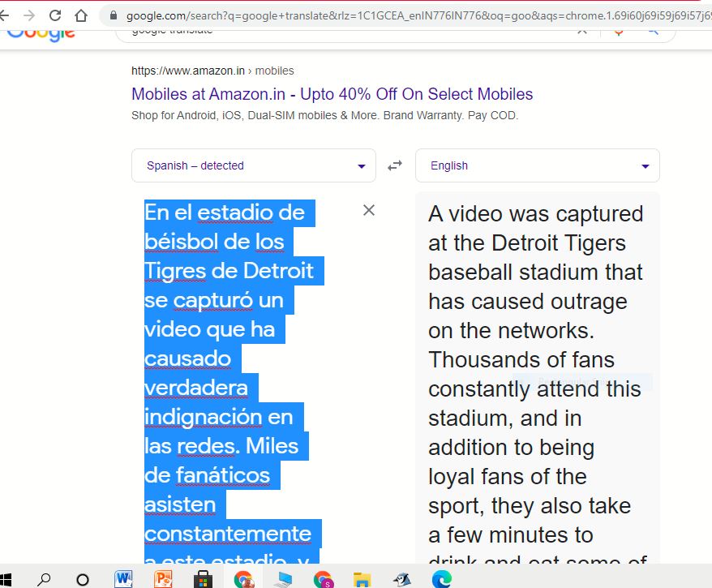The height and width of the screenshot is (588, 712).
Task: Launch PowerPoint from the taskbar
Action: (164, 579)
